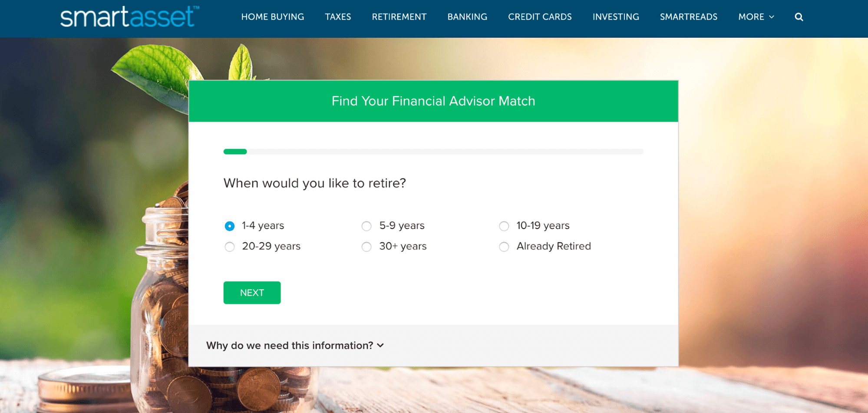Open the Home Buying menu
The height and width of the screenshot is (413, 868).
[x=273, y=17]
